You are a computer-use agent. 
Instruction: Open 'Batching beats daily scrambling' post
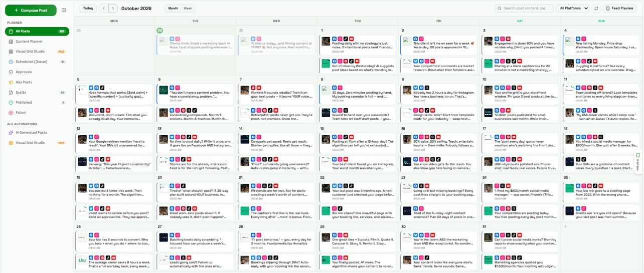click(x=195, y=241)
